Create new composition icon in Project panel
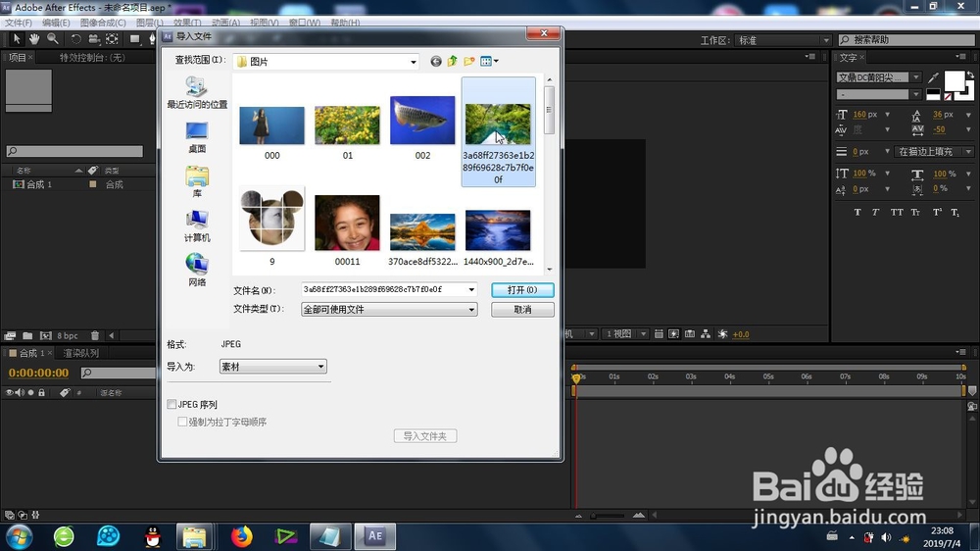 pyautogui.click(x=46, y=336)
